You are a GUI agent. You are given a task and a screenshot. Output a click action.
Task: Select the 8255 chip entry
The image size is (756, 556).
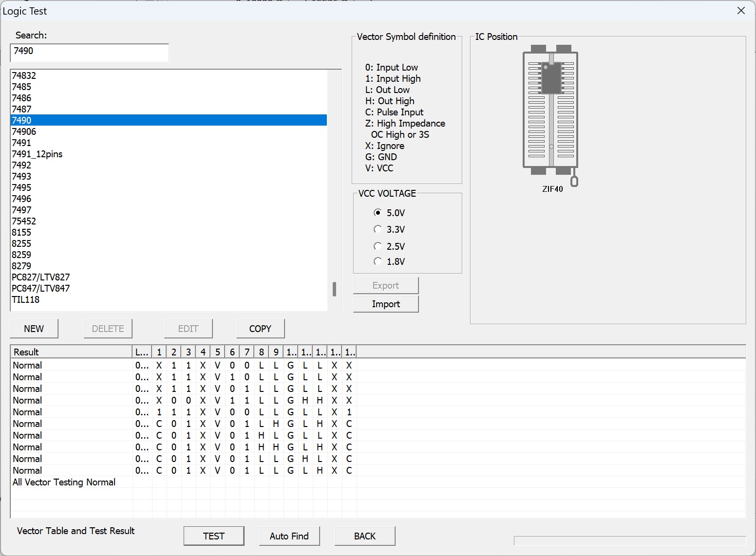[21, 243]
